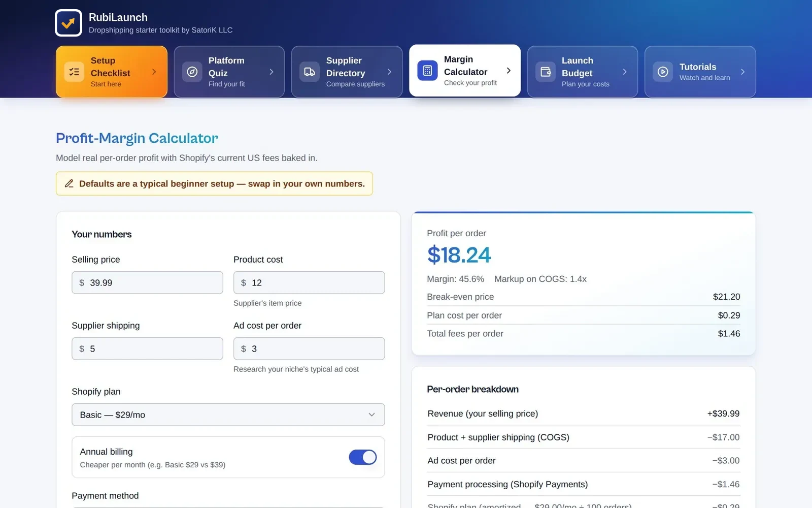Click the $18.24 profit per order value

coord(459,255)
